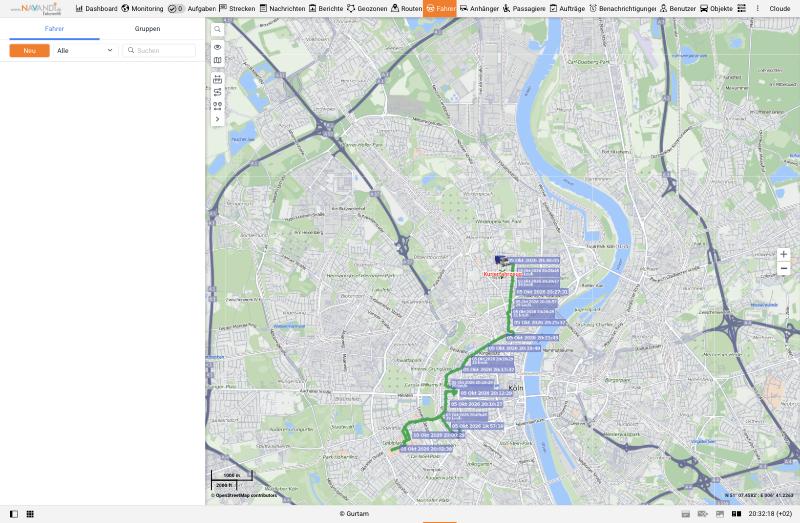The height and width of the screenshot is (523, 800).
Task: Open the Anhänger tab
Action: (x=479, y=9)
